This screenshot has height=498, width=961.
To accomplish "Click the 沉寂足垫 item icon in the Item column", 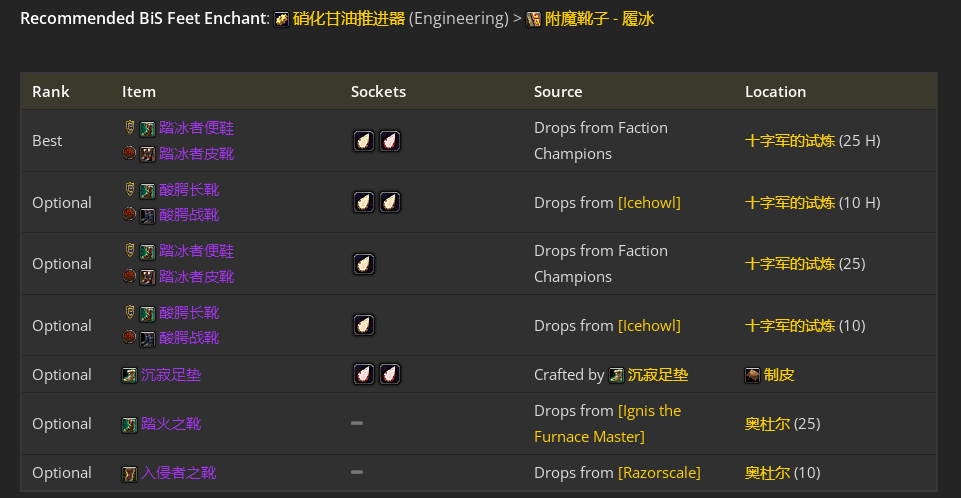I will pyautogui.click(x=129, y=375).
